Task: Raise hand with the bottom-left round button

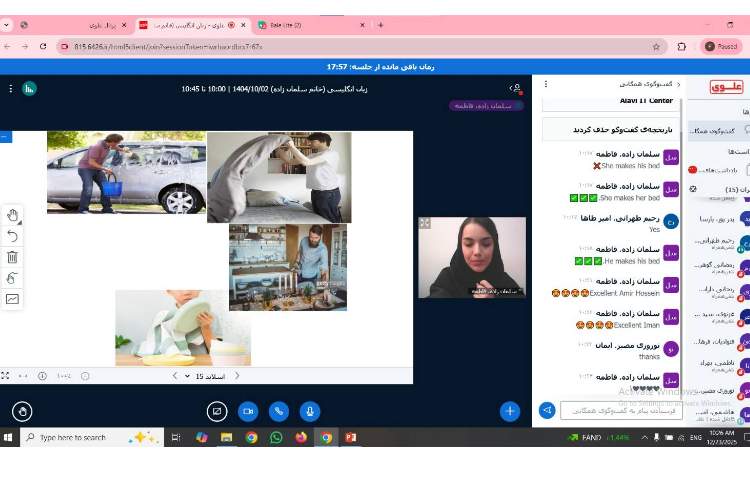Action: coord(22,412)
